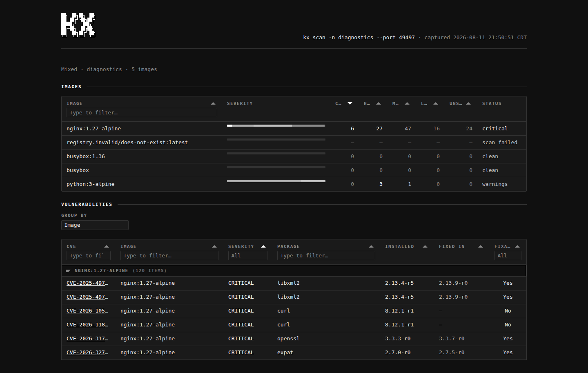
Task: Sort vulnerabilities by Package column arrow
Action: coord(371,246)
